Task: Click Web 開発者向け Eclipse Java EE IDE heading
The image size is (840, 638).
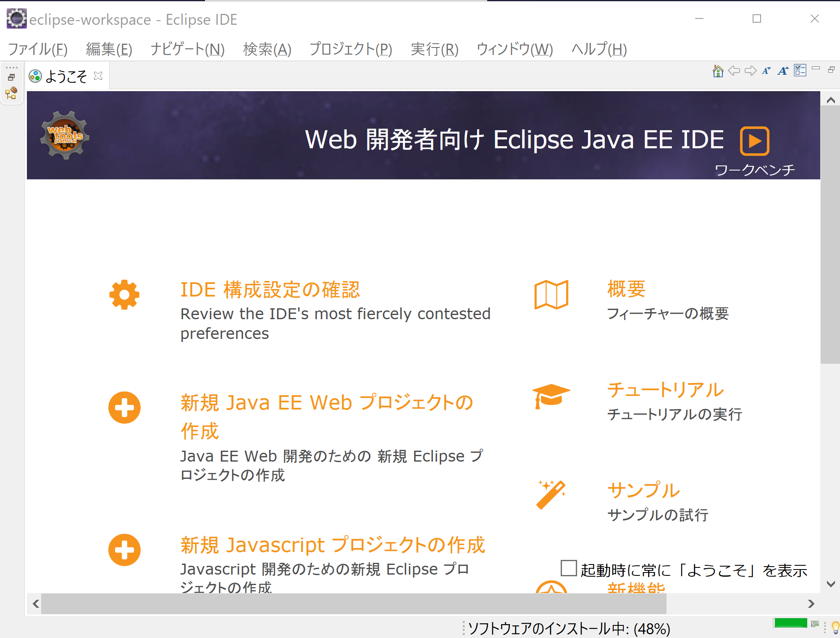Action: (514, 140)
